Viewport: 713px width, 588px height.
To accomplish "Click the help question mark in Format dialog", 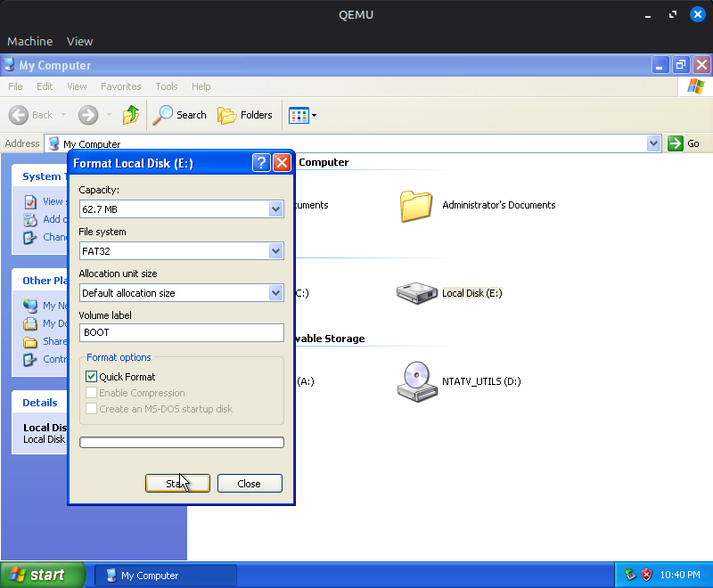I will point(260,162).
